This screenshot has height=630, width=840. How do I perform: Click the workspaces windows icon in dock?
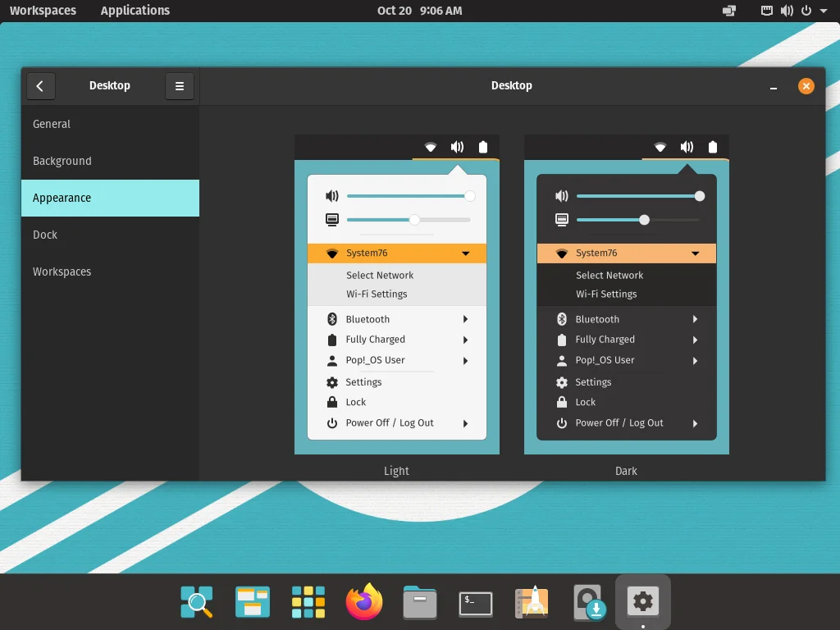(253, 603)
